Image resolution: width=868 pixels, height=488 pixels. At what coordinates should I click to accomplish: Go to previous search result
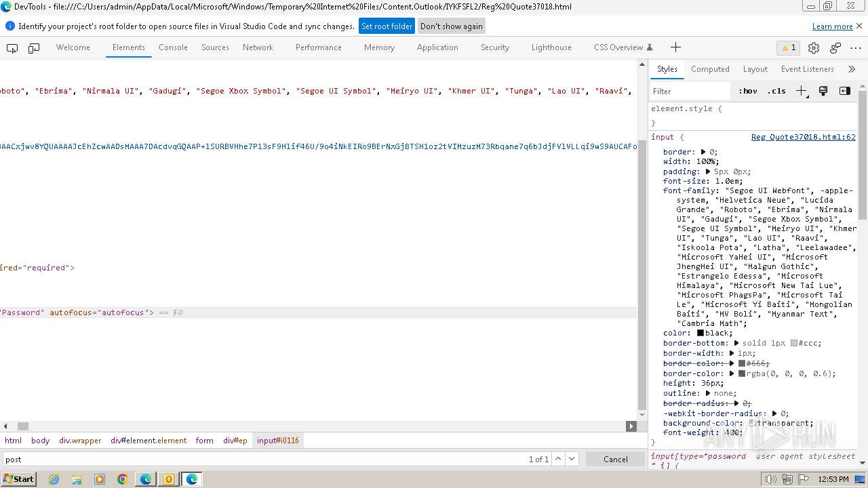(x=558, y=459)
